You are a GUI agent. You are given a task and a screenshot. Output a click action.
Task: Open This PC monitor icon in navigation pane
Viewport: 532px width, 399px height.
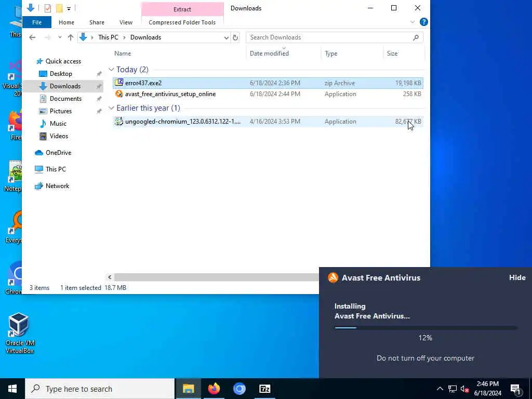(39, 169)
